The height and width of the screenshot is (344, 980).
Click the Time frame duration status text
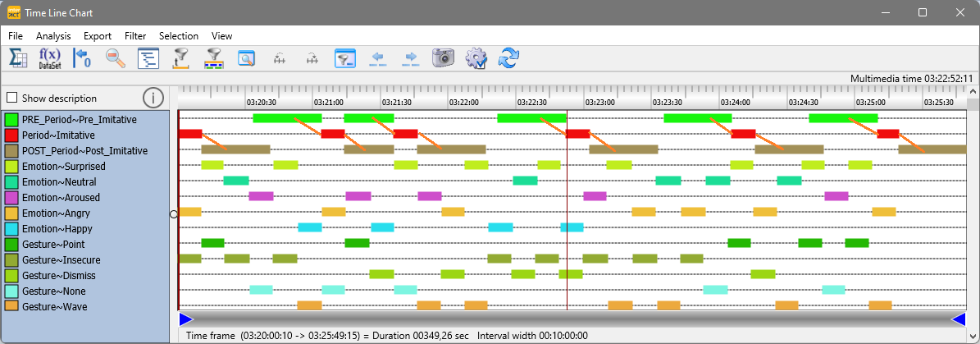coord(327,336)
